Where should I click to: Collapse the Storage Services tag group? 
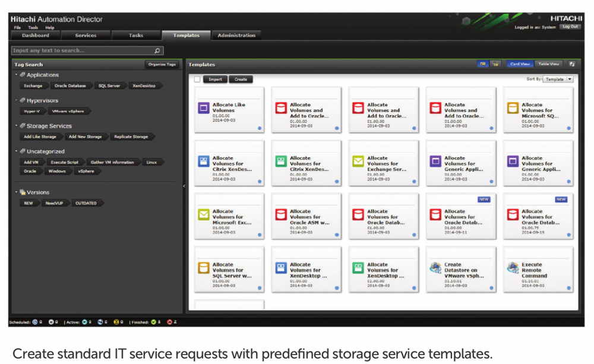(16, 125)
